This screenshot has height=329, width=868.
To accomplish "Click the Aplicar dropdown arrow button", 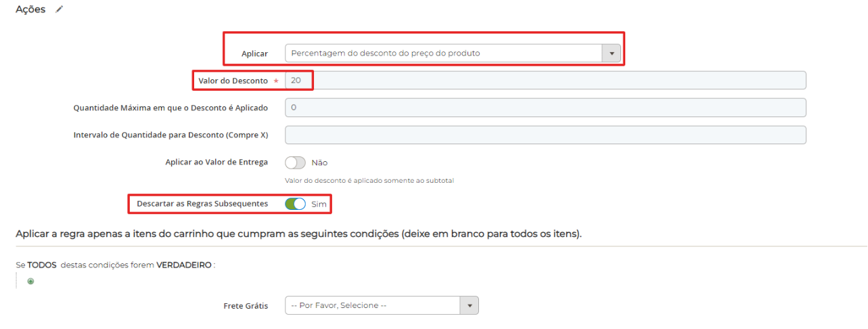I will (x=612, y=53).
